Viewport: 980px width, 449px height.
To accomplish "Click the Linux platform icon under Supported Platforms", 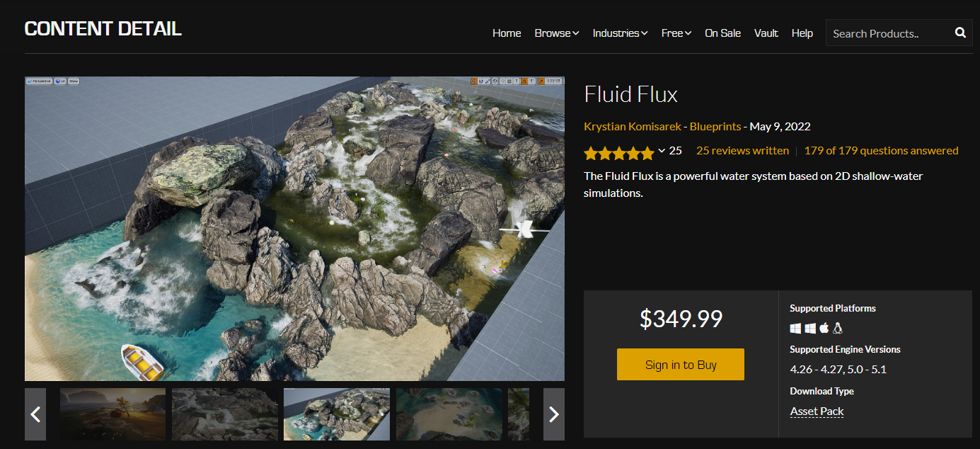I will point(836,328).
